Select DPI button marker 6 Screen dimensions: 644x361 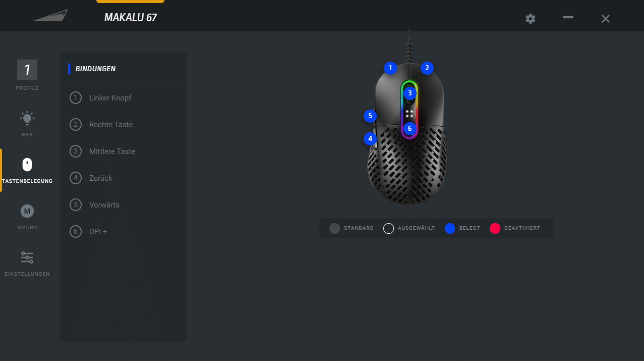click(409, 129)
